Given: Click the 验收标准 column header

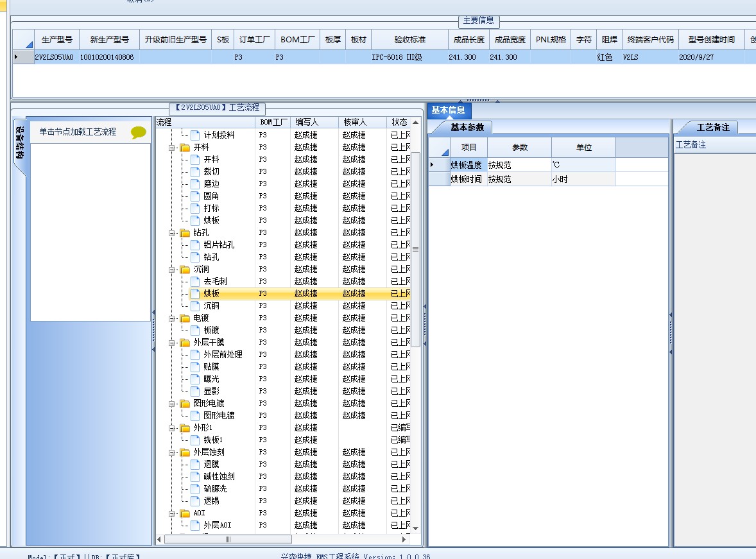Looking at the screenshot, I should [410, 40].
